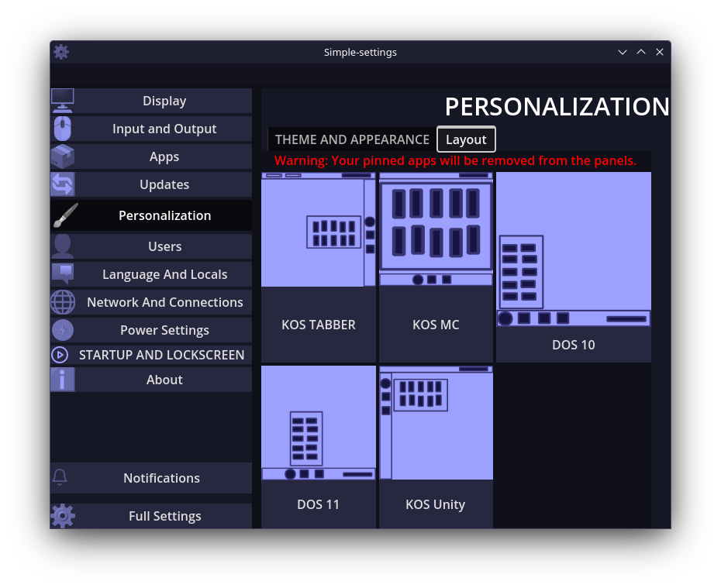The image size is (721, 588).
Task: Open the Notifications section
Action: click(x=151, y=478)
